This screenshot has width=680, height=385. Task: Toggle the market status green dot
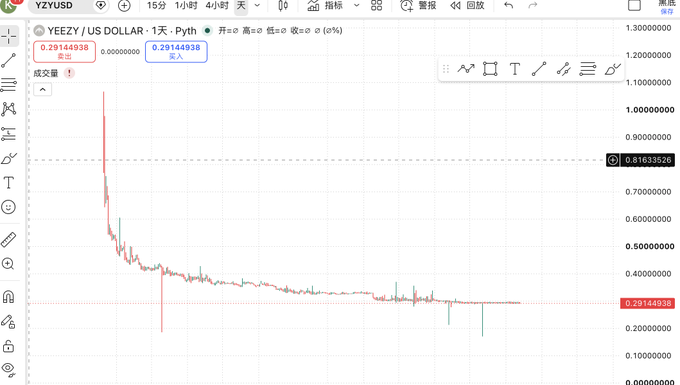point(207,31)
